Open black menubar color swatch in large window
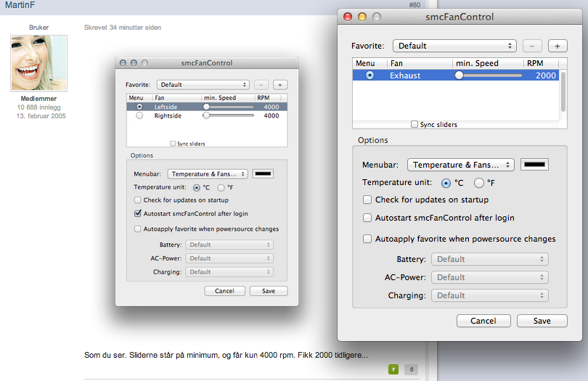Screen dimensions: 588x381 click(534, 165)
